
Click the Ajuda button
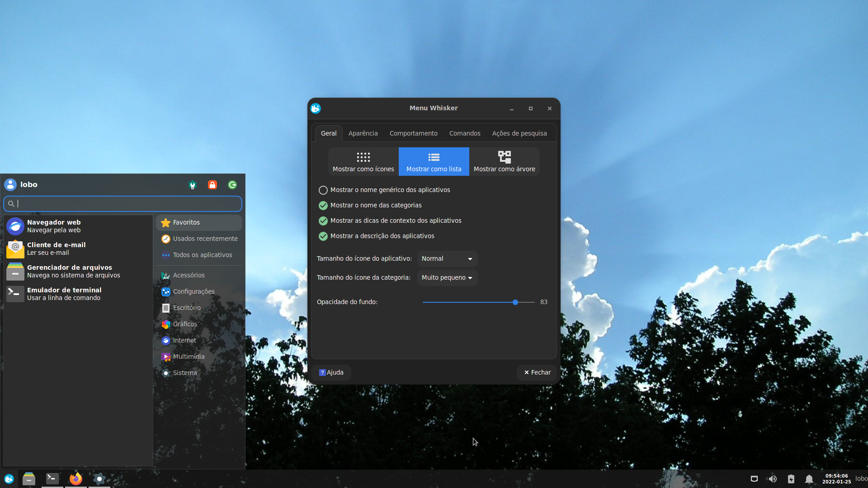point(331,372)
